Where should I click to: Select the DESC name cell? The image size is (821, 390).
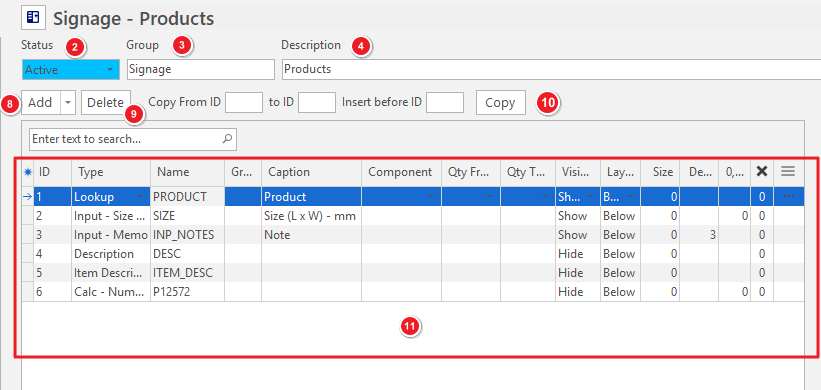[x=187, y=254]
